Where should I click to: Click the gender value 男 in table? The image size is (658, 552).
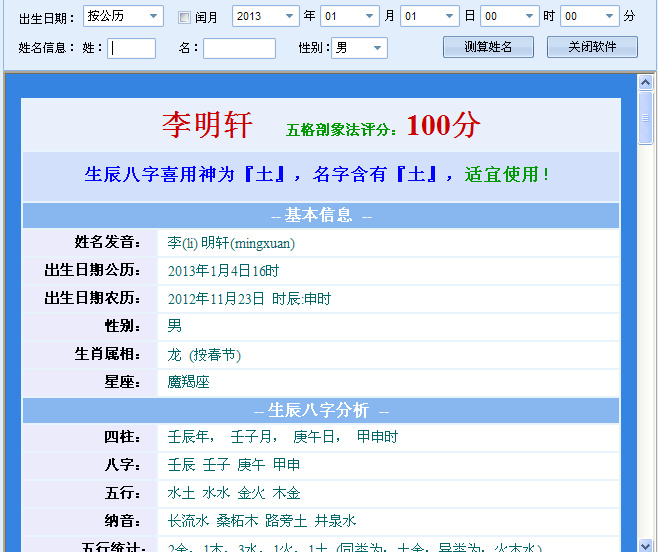point(175,326)
